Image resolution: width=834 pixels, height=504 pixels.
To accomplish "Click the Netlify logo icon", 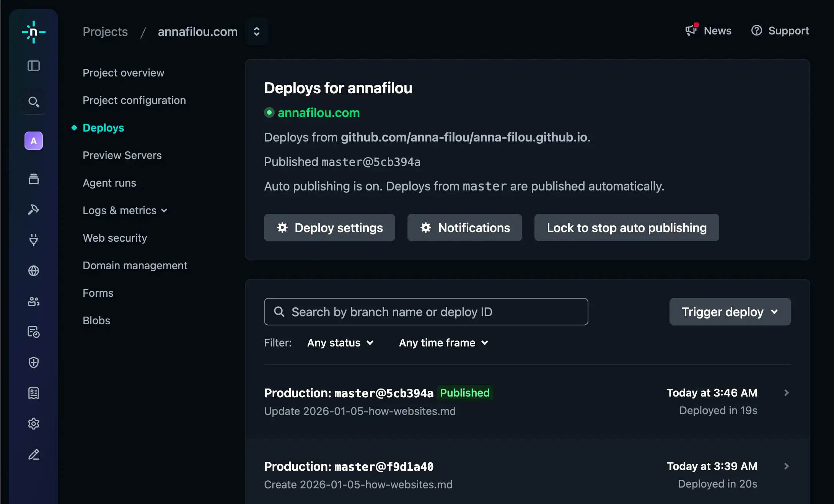I will coord(34,32).
